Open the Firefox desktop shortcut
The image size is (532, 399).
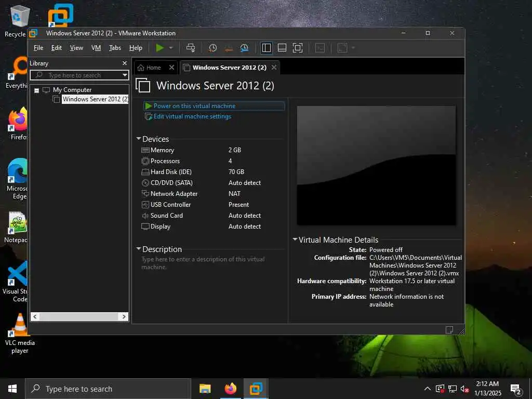pyautogui.click(x=17, y=124)
